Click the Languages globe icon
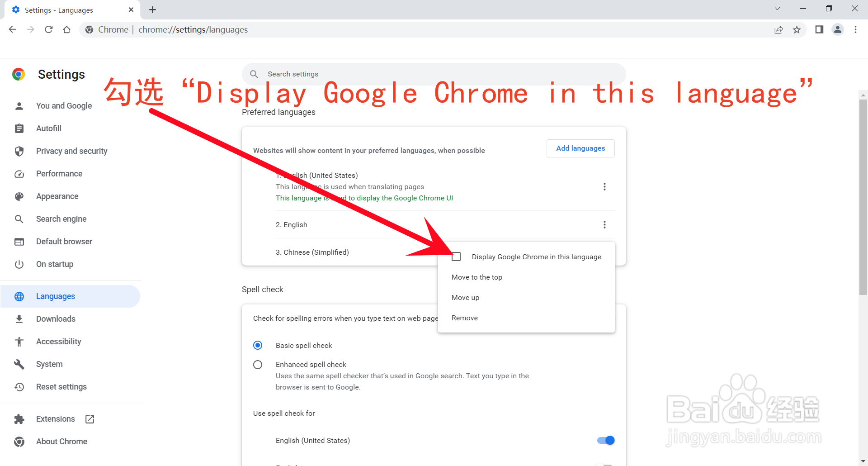 click(19, 296)
